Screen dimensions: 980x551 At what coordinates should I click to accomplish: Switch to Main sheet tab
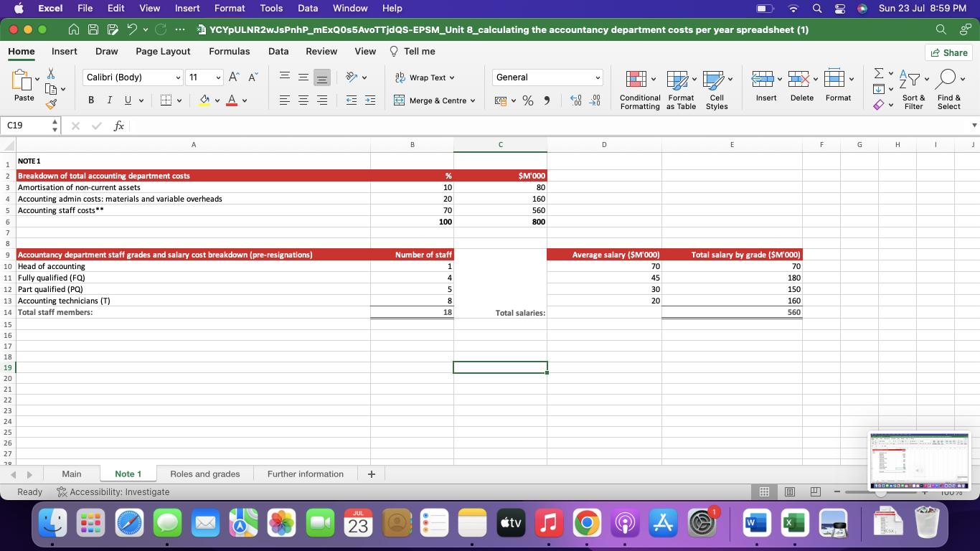pyautogui.click(x=71, y=474)
